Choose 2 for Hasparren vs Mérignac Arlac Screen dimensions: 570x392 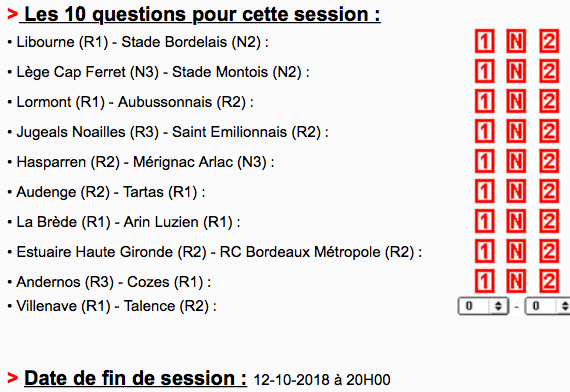549,161
